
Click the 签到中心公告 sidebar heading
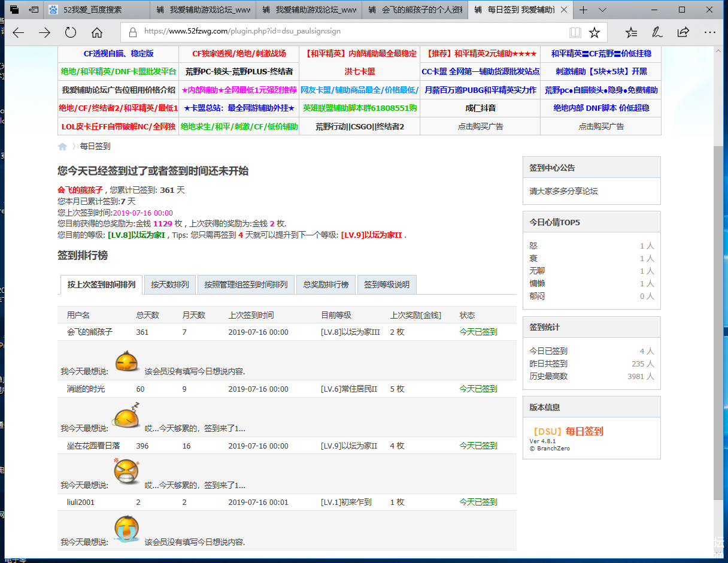click(552, 168)
